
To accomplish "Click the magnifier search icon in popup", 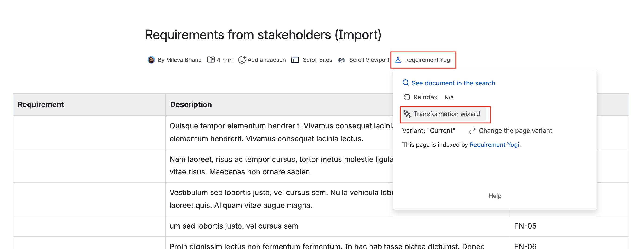I will tap(406, 83).
